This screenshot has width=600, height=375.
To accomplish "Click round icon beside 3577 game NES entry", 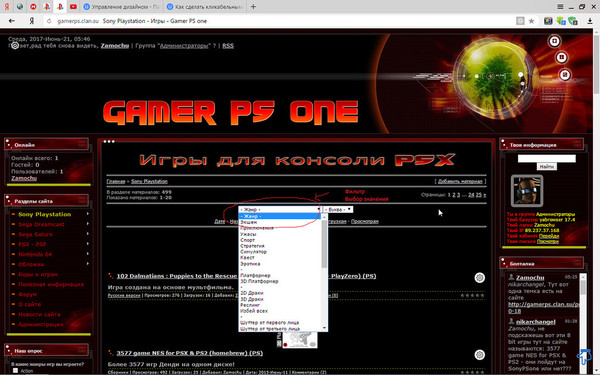I will coord(479,355).
